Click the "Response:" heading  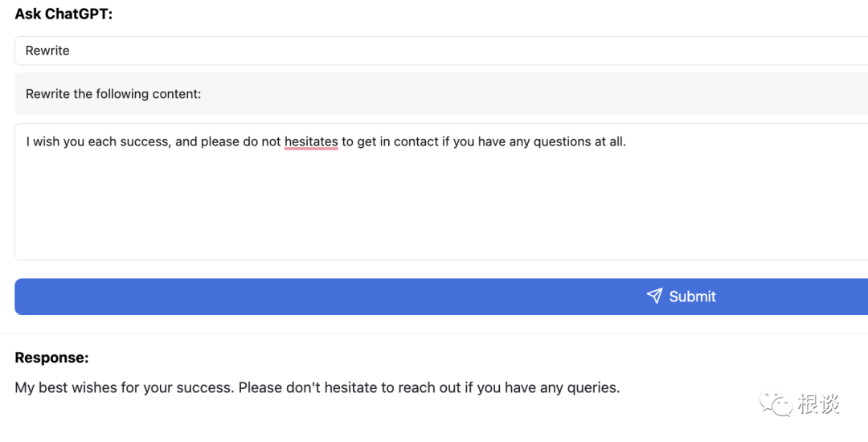click(51, 358)
